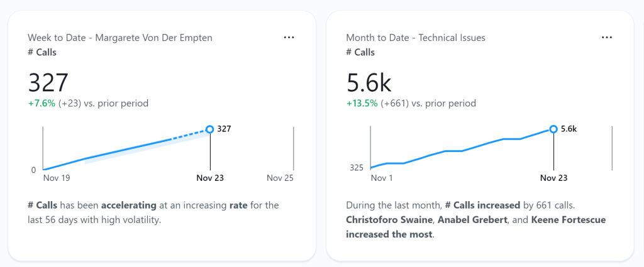Viewport: 644px width, 267px height.
Task: Click the word accelerating in the insight
Action: click(x=129, y=205)
